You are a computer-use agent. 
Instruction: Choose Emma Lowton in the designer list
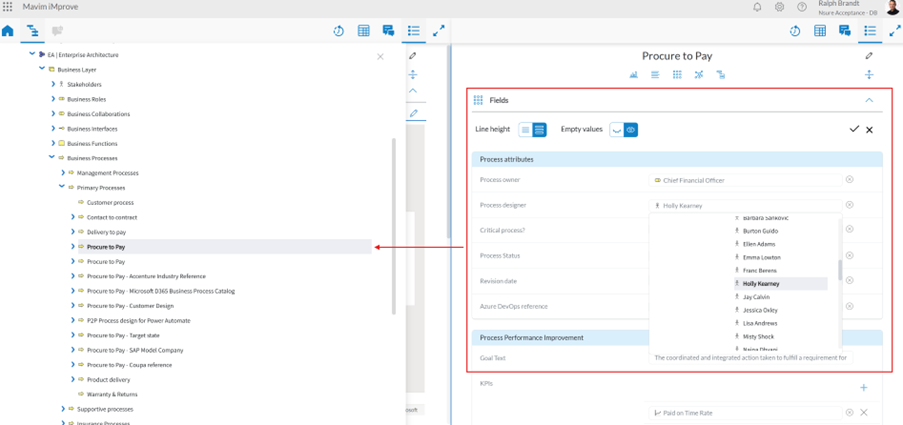(761, 257)
